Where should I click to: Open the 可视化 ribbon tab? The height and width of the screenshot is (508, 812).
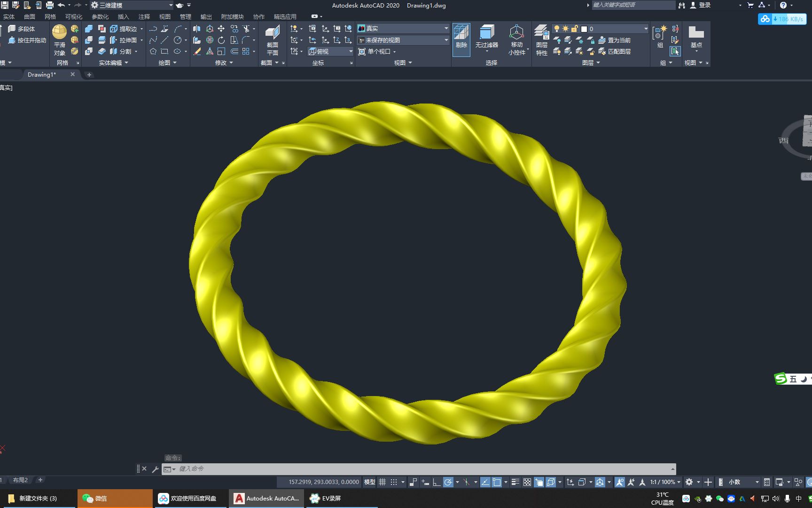pyautogui.click(x=74, y=16)
